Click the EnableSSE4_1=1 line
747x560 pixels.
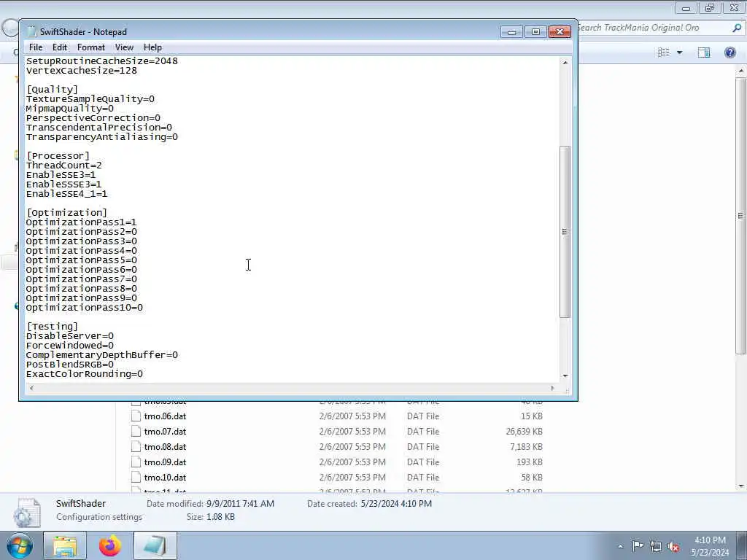click(66, 194)
